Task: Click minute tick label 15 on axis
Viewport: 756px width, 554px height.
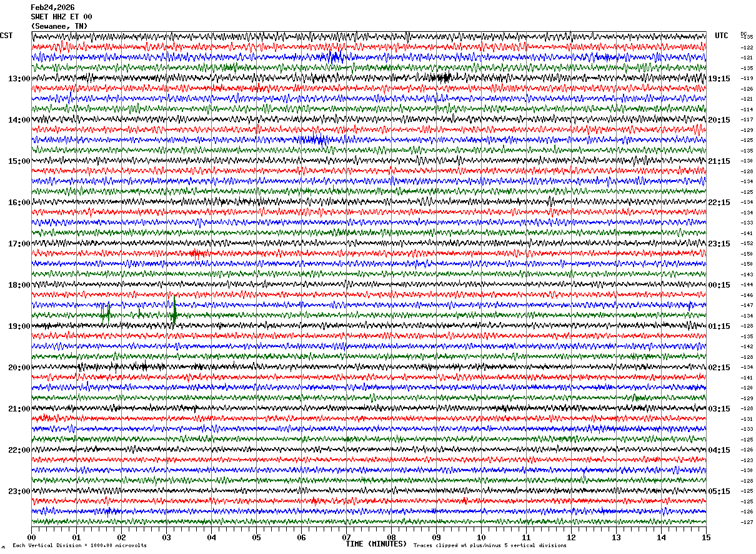Action: tap(706, 537)
